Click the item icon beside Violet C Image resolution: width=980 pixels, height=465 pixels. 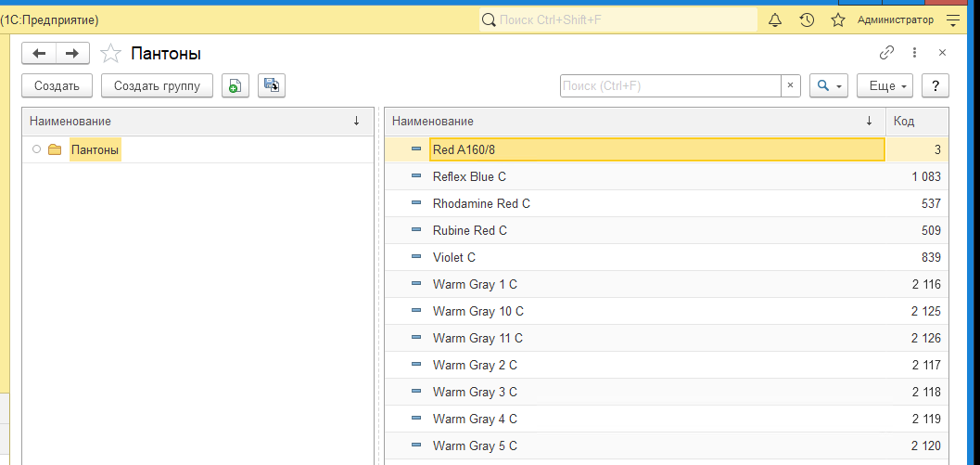tap(416, 256)
